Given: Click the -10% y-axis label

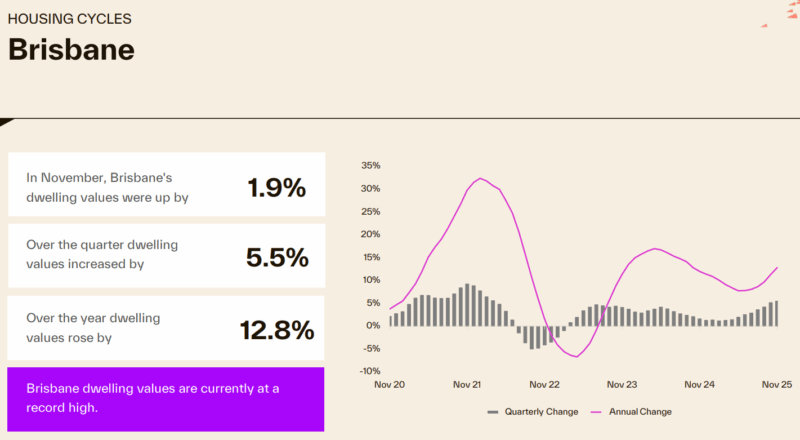Looking at the screenshot, I should [x=369, y=371].
